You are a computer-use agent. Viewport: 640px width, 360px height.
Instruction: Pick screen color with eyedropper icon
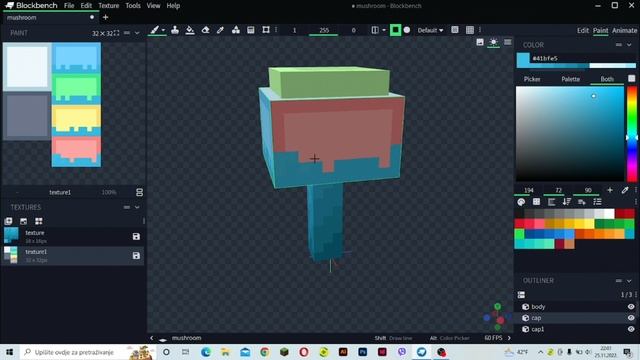click(624, 190)
